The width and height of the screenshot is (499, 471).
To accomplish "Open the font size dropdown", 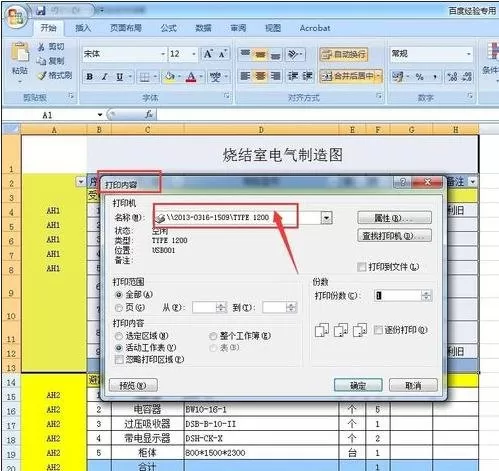I will click(x=194, y=54).
